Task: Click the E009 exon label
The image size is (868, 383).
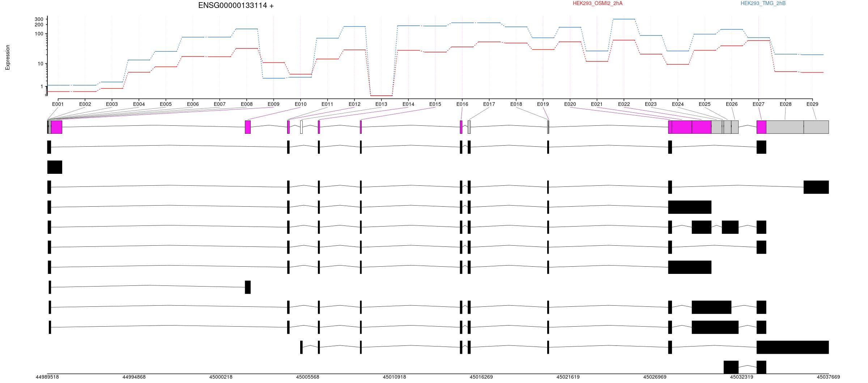Action: (273, 104)
